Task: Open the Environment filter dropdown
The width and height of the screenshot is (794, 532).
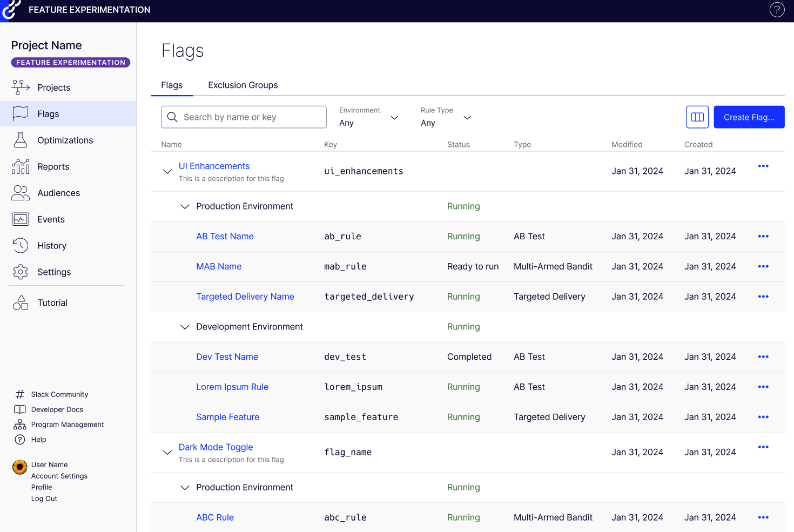Action: pyautogui.click(x=368, y=117)
